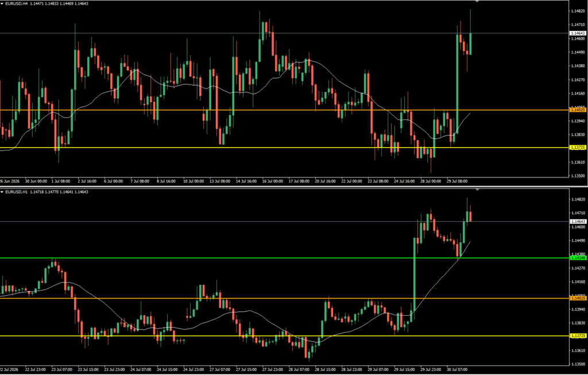Select the yellow 1.13725 line on H1 chart
This screenshot has height=375, width=588.
pyautogui.click(x=284, y=335)
